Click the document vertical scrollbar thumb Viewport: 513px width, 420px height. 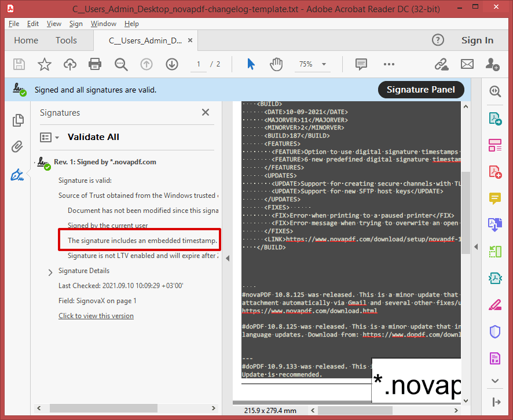point(466,212)
